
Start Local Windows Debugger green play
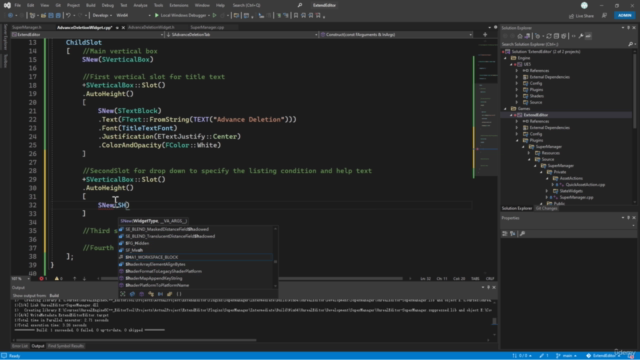(x=156, y=16)
